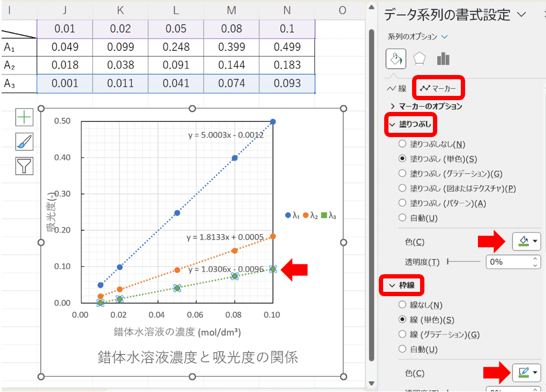546x392 pixels.
Task: Switch to the 線 tab
Action: 397,88
